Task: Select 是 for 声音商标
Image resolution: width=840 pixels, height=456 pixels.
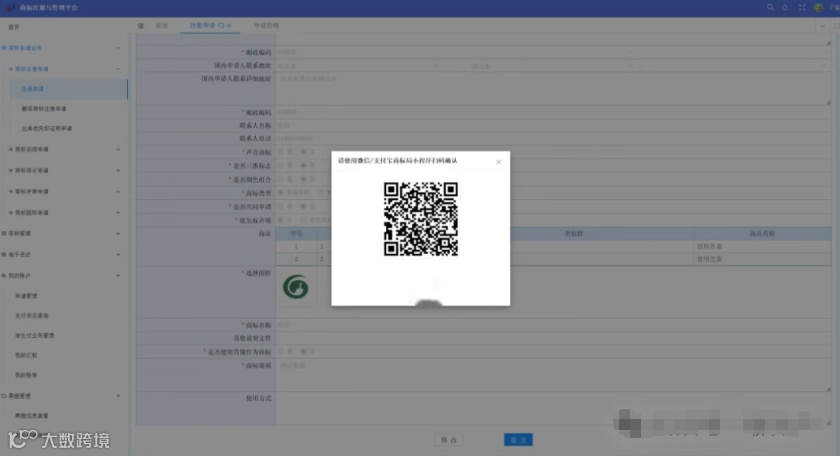Action: tap(281, 152)
